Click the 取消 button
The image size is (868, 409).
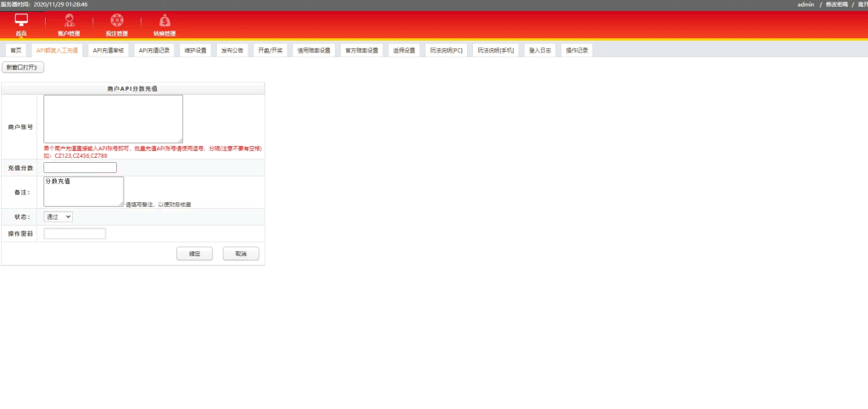[241, 254]
